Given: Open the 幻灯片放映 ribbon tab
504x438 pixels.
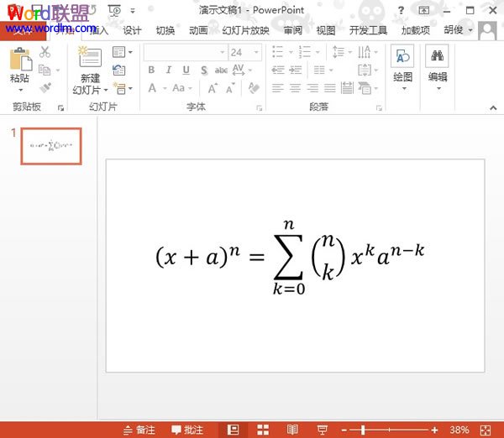Looking at the screenshot, I should point(245,30).
